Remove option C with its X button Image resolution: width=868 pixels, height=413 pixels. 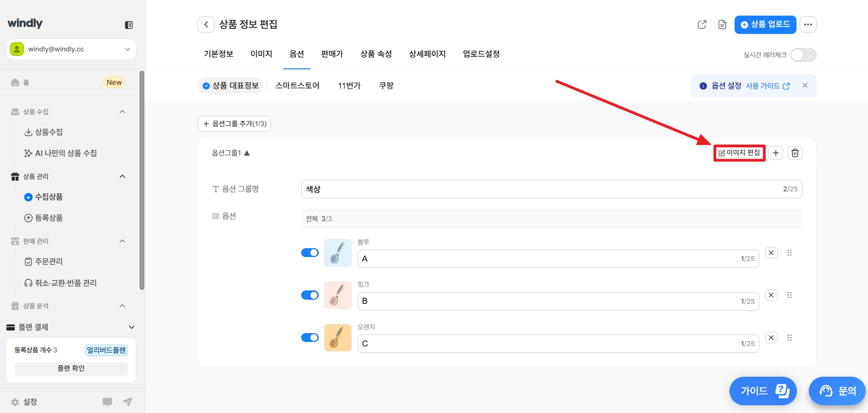(x=771, y=338)
